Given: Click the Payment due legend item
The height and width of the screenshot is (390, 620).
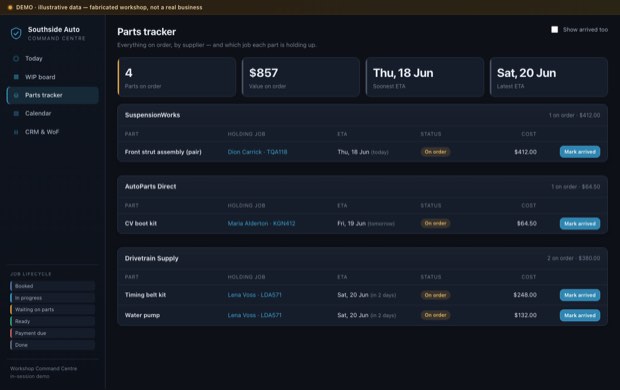Looking at the screenshot, I should (x=53, y=333).
